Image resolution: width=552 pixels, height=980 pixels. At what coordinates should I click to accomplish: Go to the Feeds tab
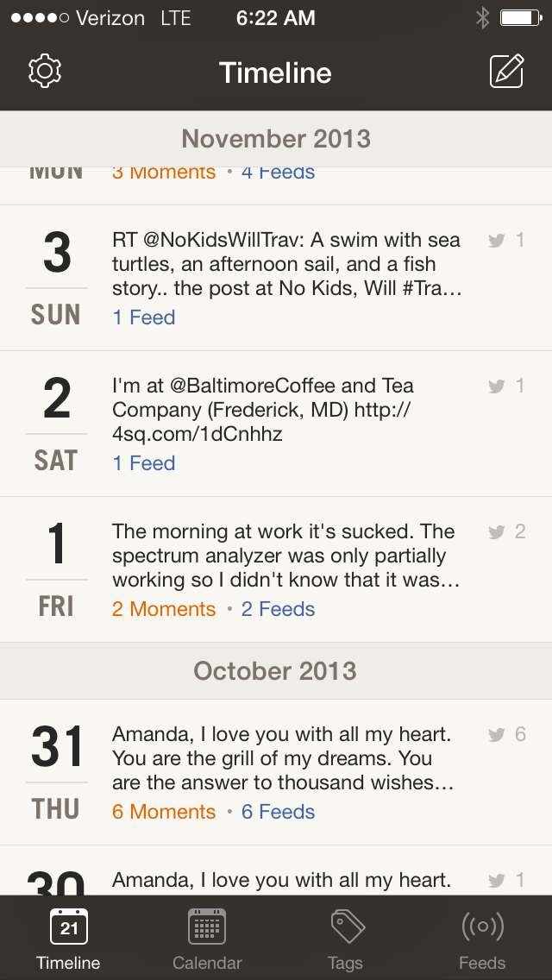[x=482, y=938]
